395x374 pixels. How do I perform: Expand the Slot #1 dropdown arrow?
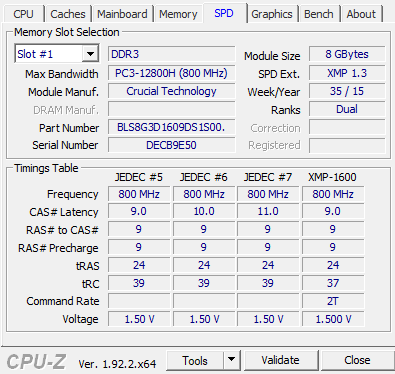[90, 54]
